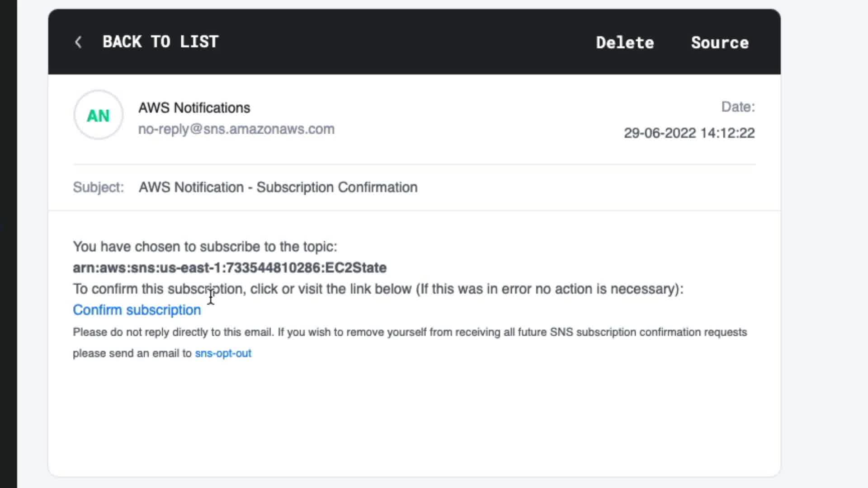
Task: Click the AN sender avatar circle
Action: (x=98, y=115)
